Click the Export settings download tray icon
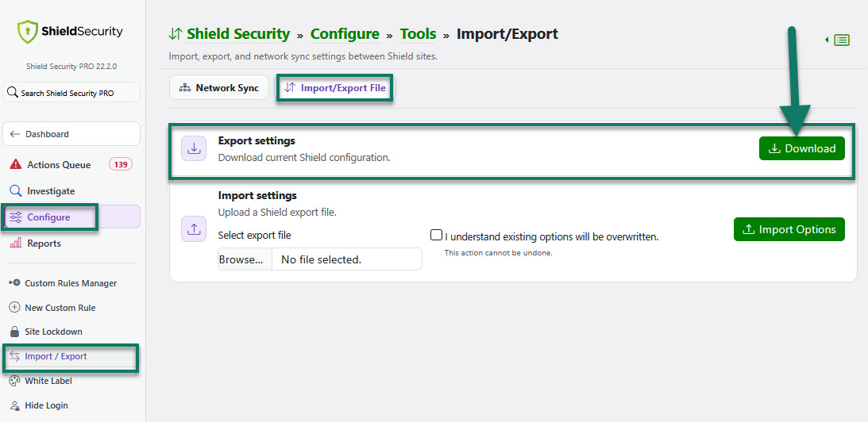 tap(194, 149)
